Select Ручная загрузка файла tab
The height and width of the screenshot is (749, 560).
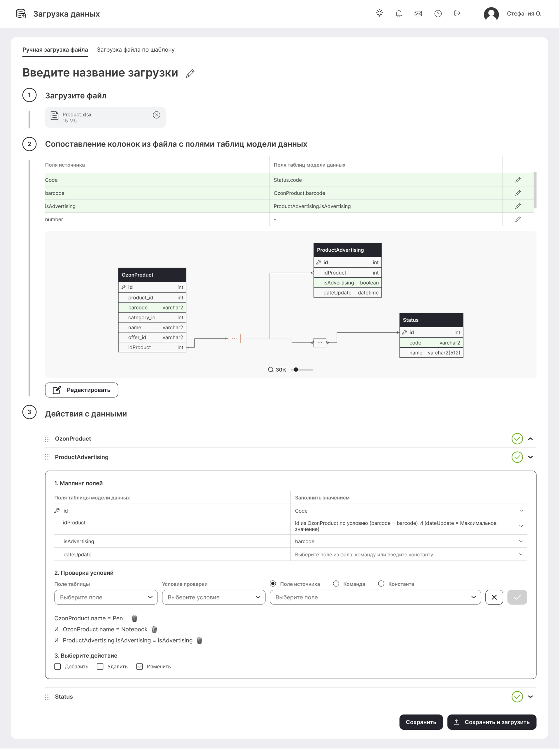tap(55, 50)
